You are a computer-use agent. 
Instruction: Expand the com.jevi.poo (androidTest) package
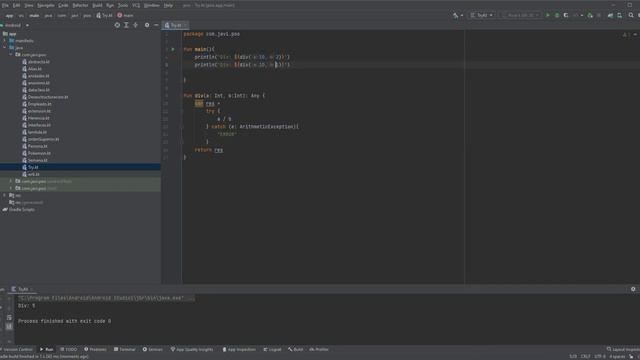11,181
